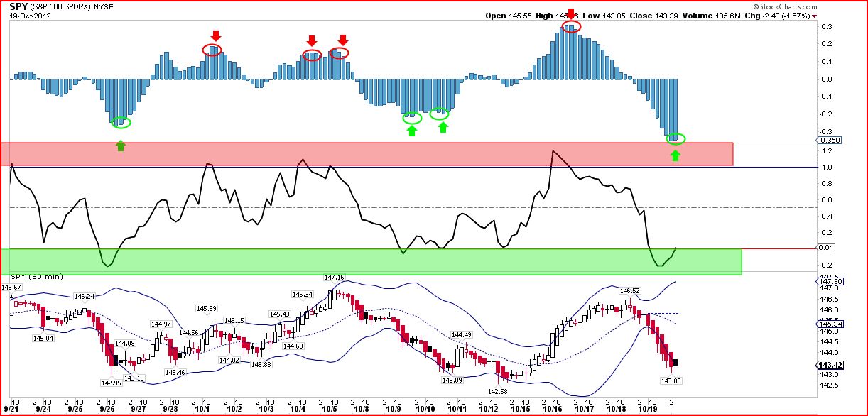
Task: Click the 143.46 price label
Action: [x=175, y=372]
